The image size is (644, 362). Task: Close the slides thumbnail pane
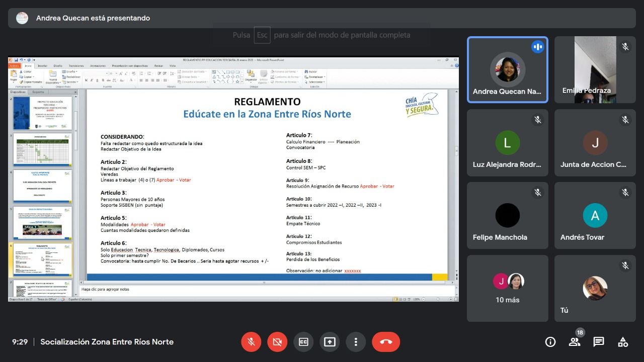click(x=75, y=92)
